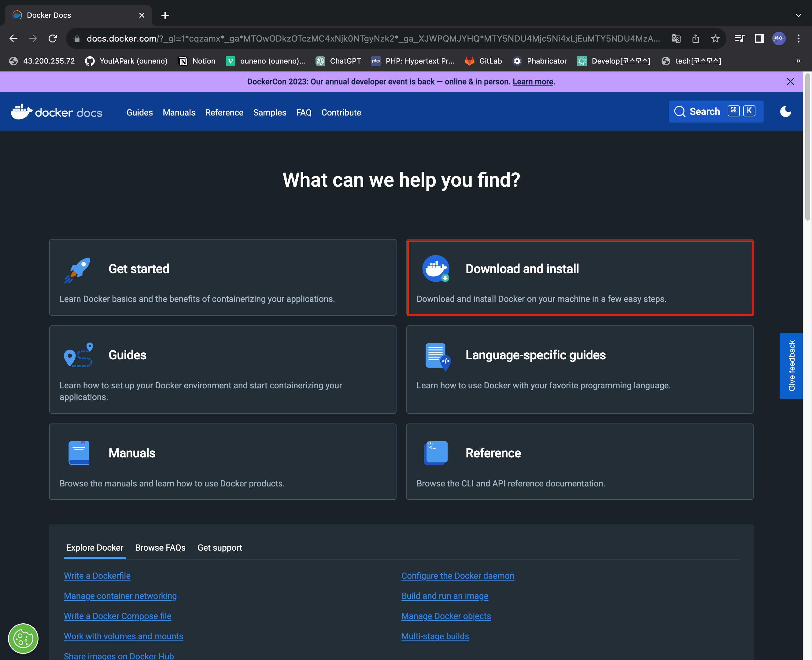Viewport: 812px width, 660px height.
Task: Show more bookmarks with double chevron
Action: (x=798, y=61)
